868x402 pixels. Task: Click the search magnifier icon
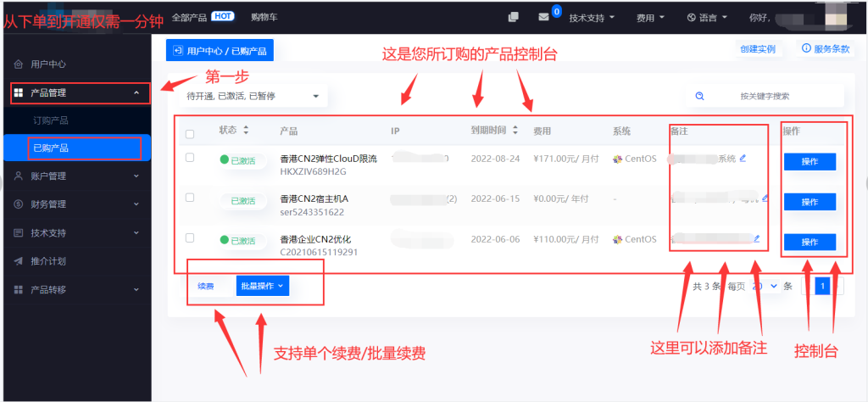[x=699, y=96]
